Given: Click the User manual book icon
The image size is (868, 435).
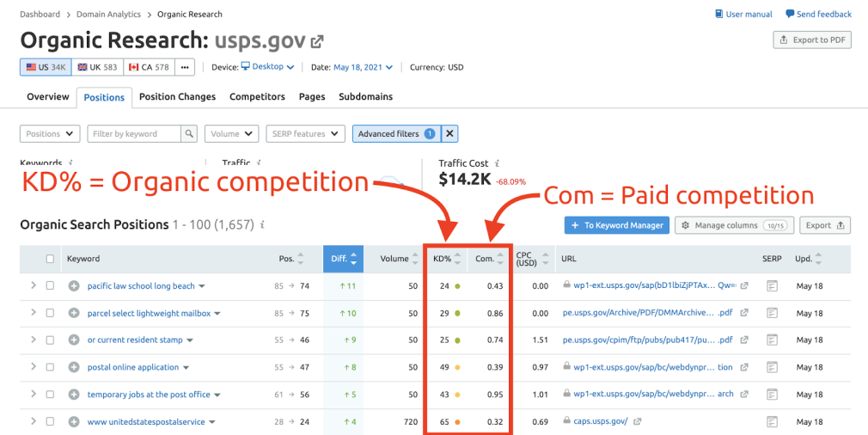Looking at the screenshot, I should pyautogui.click(x=719, y=15).
